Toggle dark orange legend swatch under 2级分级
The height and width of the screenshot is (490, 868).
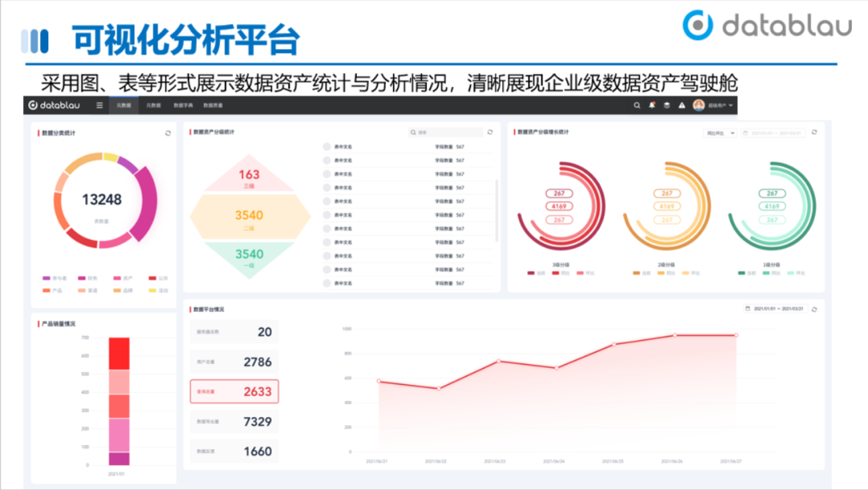[637, 273]
